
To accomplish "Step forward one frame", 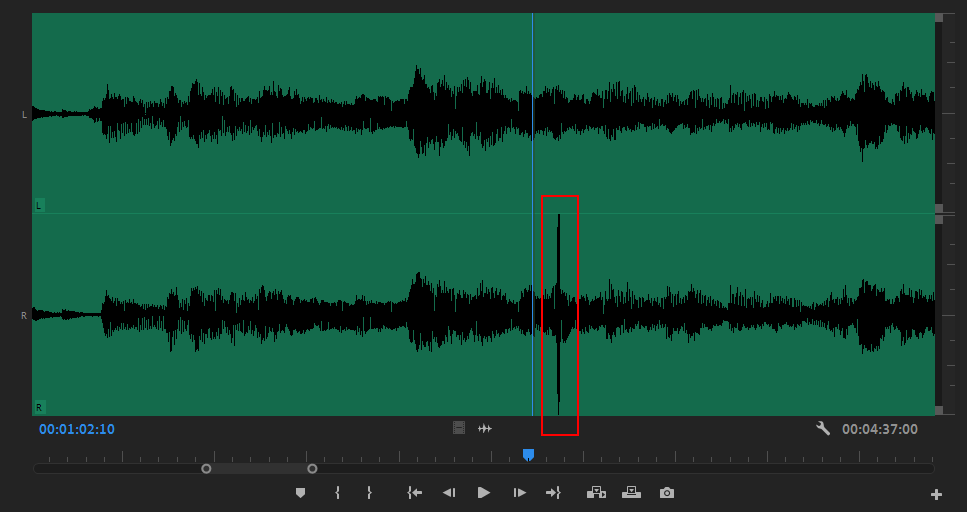I will click(519, 493).
